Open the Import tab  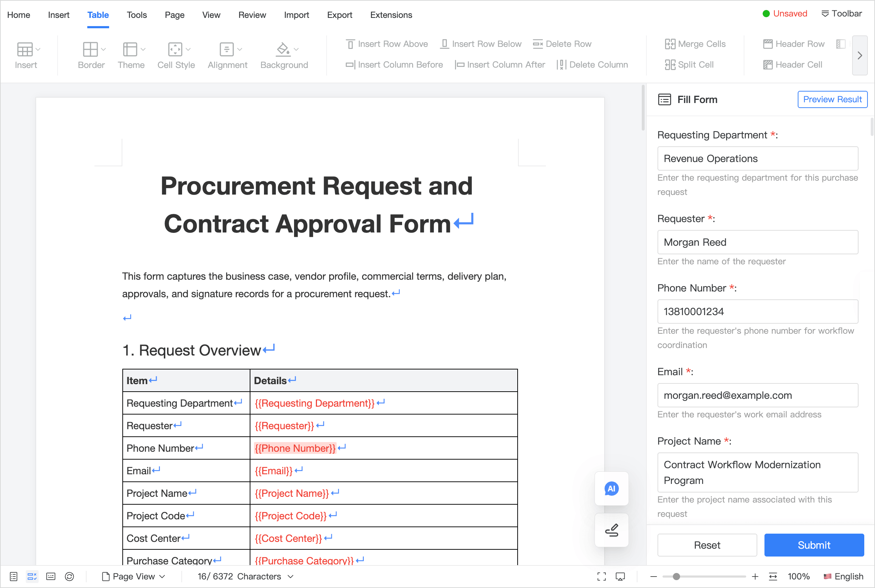(296, 15)
